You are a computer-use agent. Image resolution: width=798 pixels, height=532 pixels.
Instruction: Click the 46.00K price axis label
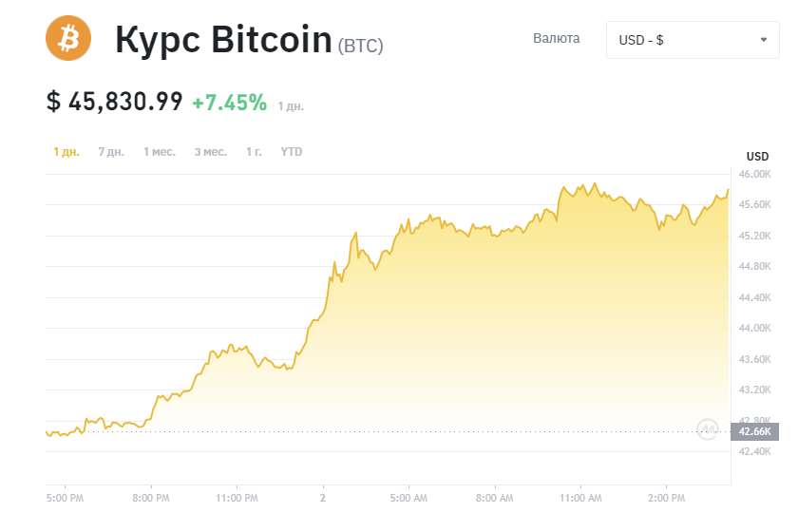(754, 174)
